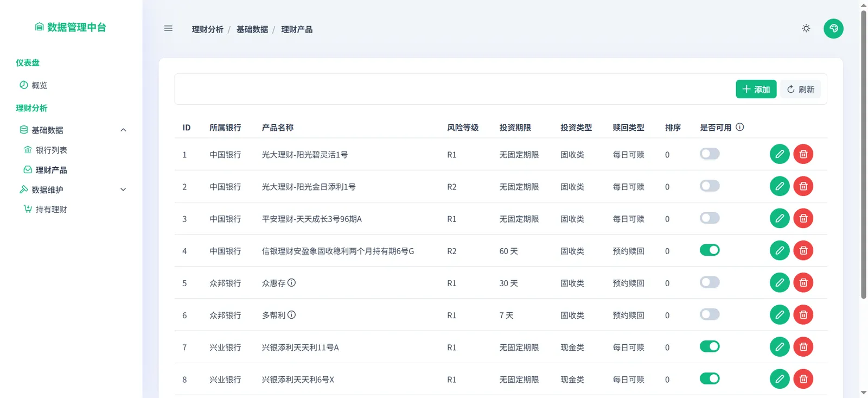Edit the 光大理财-阳光碧灵活1号 row
The height and width of the screenshot is (398, 868).
pos(780,154)
